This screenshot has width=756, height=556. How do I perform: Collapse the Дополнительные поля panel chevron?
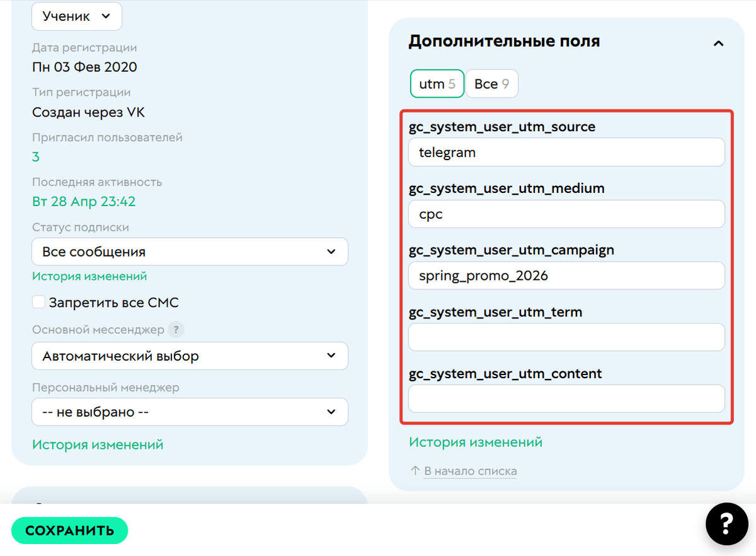point(718,43)
